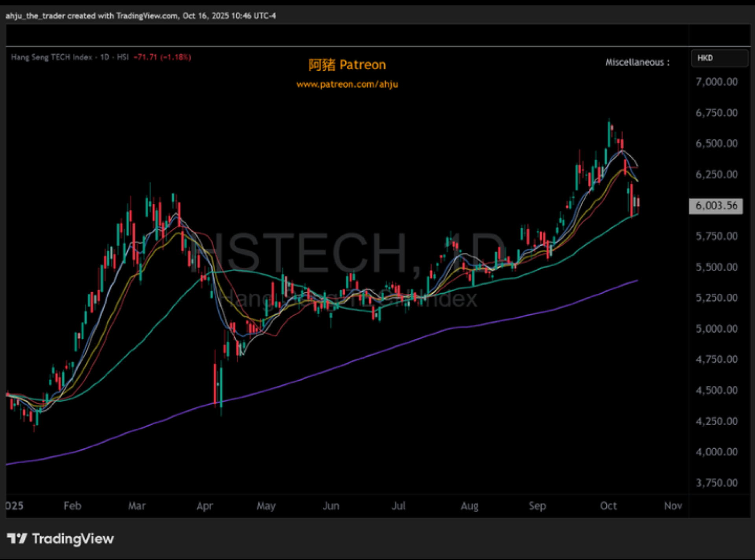This screenshot has height=560, width=755.
Task: Click the ahju_the_trader attribution header text
Action: pyautogui.click(x=140, y=16)
